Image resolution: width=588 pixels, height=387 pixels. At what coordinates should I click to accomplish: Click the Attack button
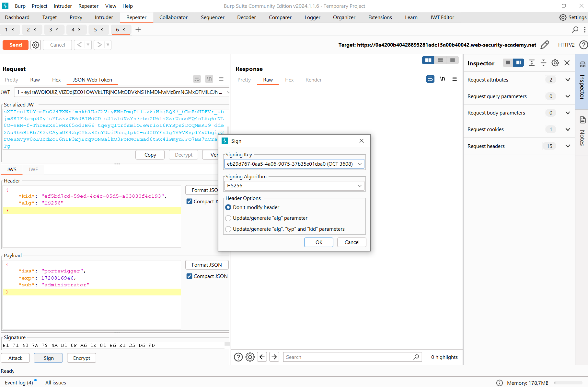[x=16, y=358]
